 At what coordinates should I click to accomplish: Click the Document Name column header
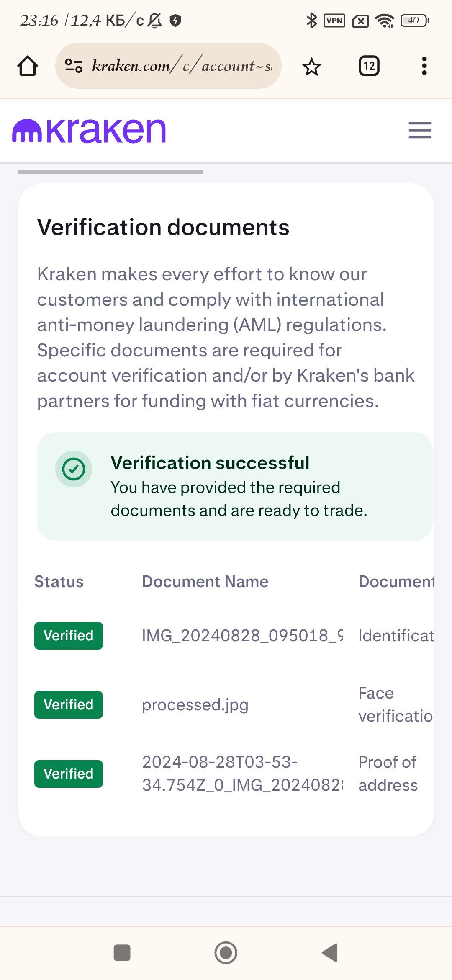coord(205,582)
